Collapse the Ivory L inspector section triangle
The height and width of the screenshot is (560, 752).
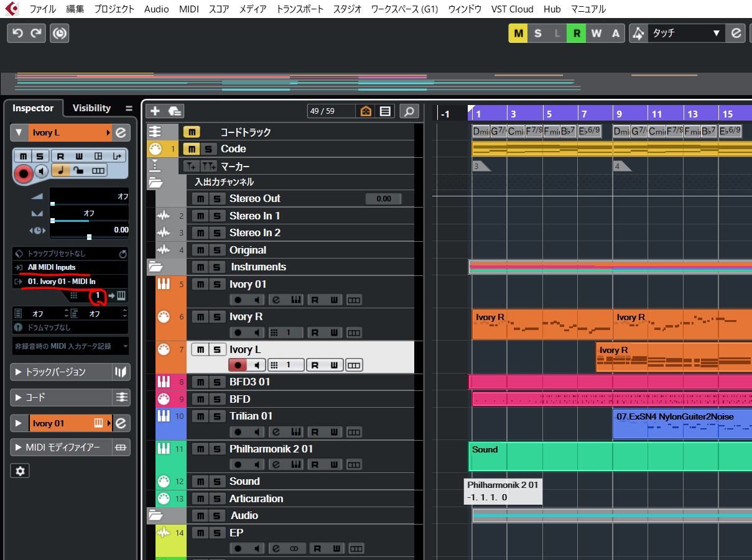pos(18,132)
